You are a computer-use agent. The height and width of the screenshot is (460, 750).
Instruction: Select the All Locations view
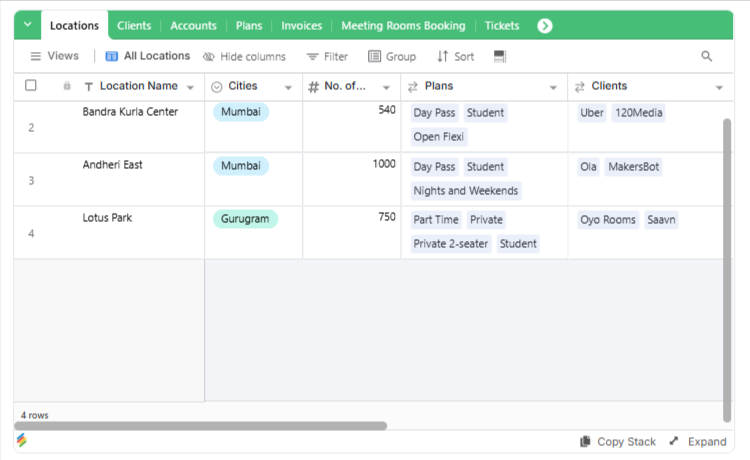click(147, 56)
